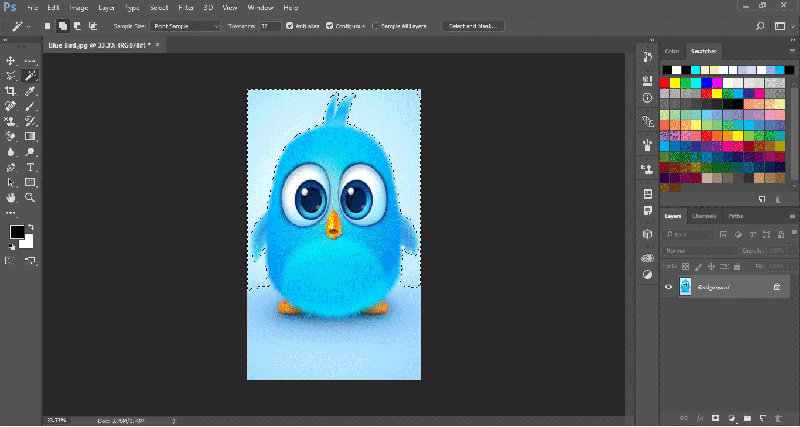This screenshot has height=427, width=800.
Task: Open the Swatches panel flyout menu
Action: click(792, 52)
